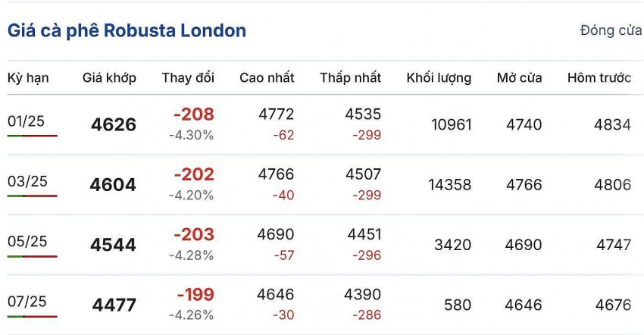Click the Giá cà phê Robusta London title

[x=127, y=31]
